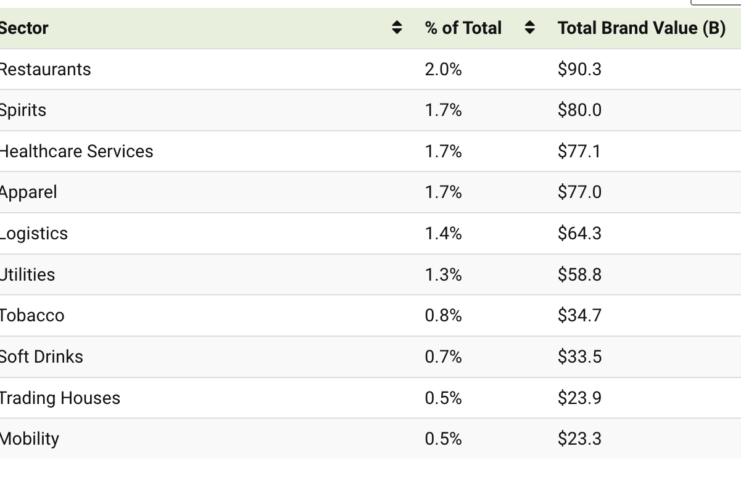Image resolution: width=741 pixels, height=486 pixels.
Task: Select the Apparel sector cell
Action: tap(29, 192)
